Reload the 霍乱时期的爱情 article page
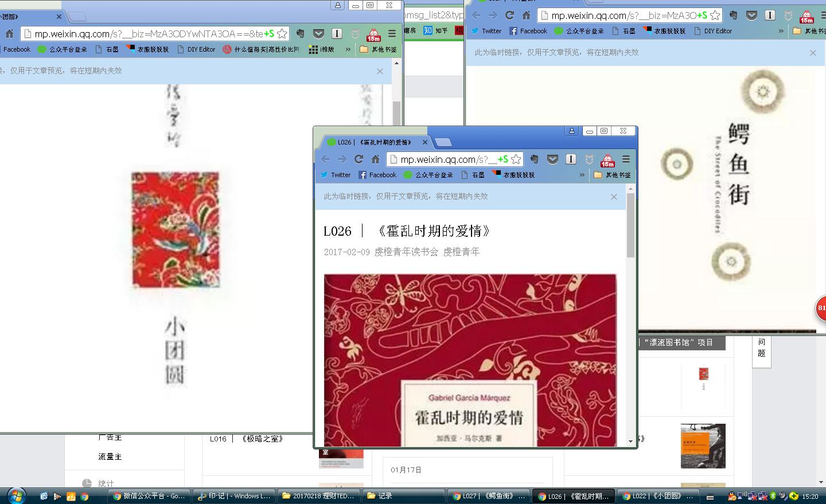The height and width of the screenshot is (504, 826). (359, 159)
